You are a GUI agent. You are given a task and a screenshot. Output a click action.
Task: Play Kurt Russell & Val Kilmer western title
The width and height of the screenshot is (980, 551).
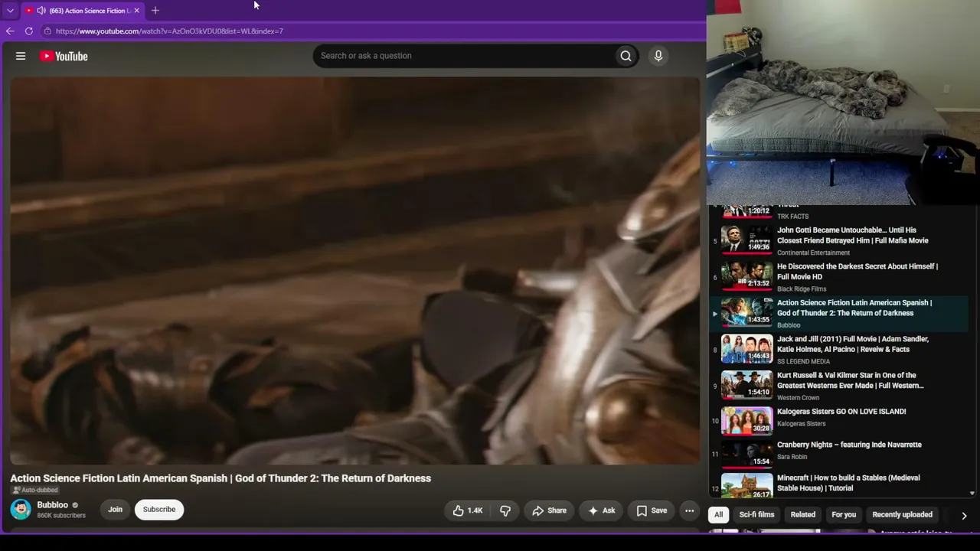tap(850, 380)
